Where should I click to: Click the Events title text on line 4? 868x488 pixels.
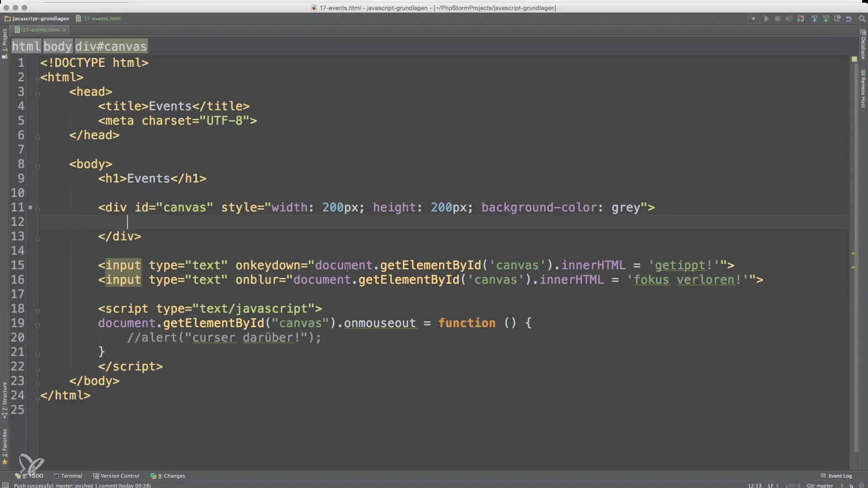coord(170,106)
